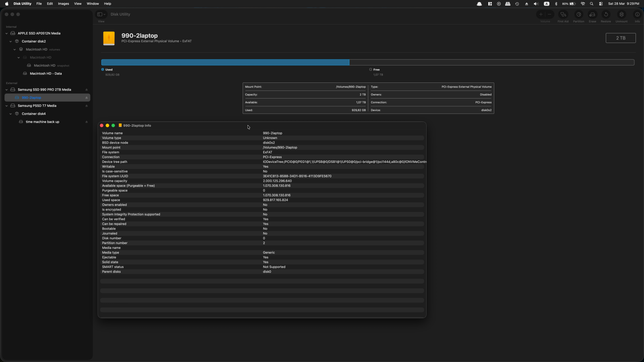
Task: Select Macintosh HD - Data volume
Action: click(45, 74)
